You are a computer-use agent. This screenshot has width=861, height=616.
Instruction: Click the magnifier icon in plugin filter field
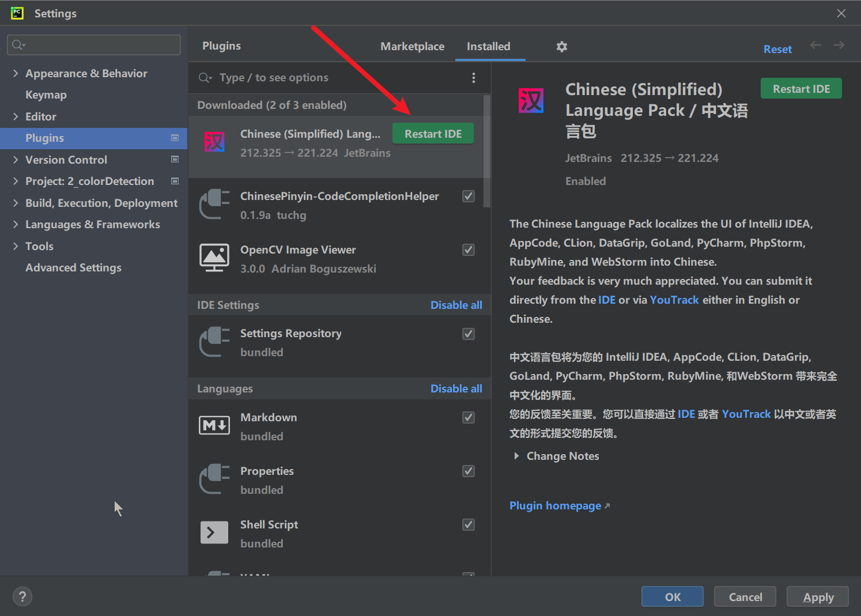click(205, 78)
